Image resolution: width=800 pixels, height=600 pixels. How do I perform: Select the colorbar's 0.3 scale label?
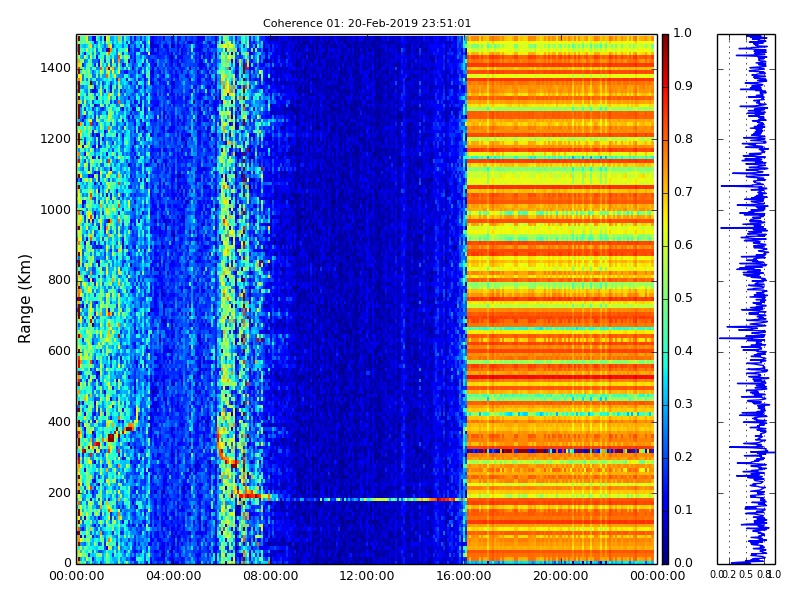pyautogui.click(x=683, y=404)
